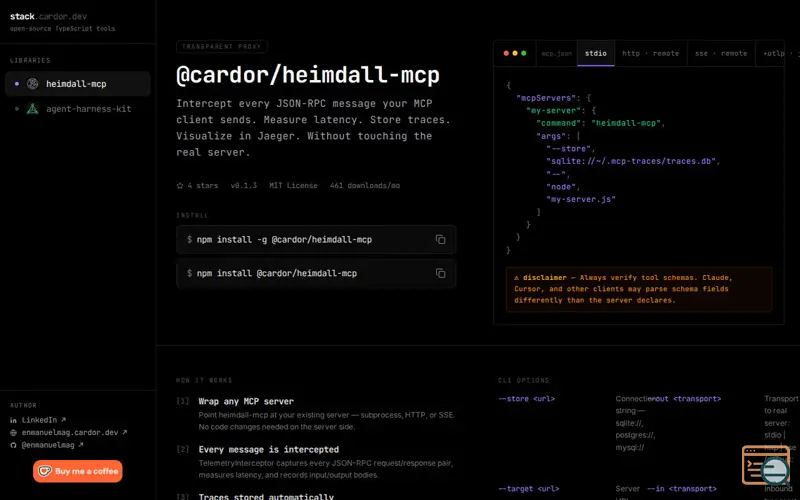Screen dimensions: 800x500
Task: Click the "node" argument in JSON
Action: point(563,187)
